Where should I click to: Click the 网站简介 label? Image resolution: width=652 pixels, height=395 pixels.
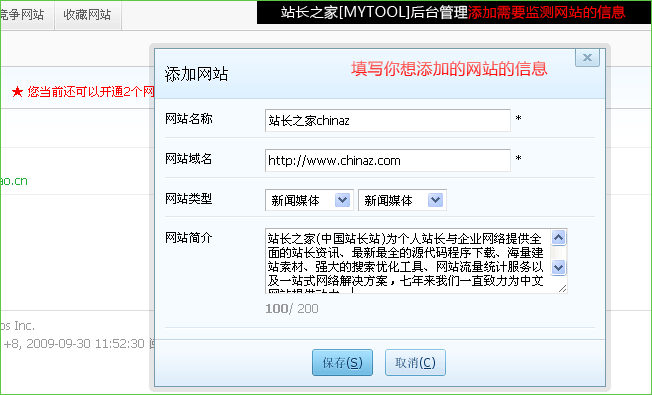coord(189,238)
